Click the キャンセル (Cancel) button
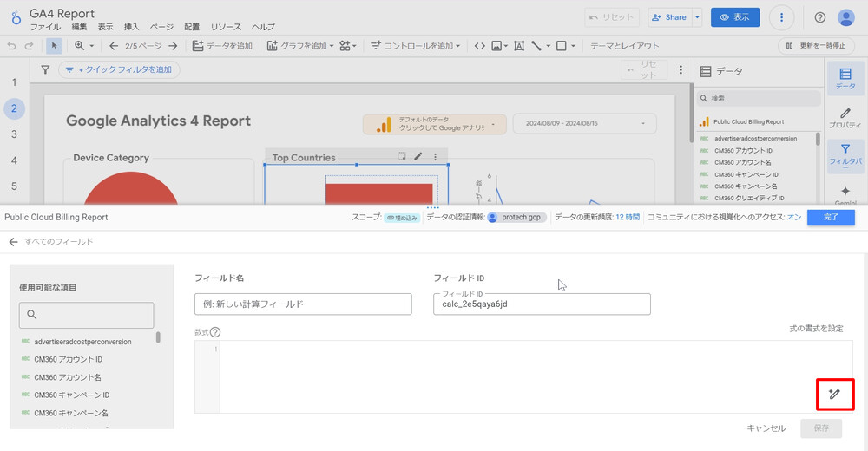This screenshot has height=451, width=868. pyautogui.click(x=766, y=428)
